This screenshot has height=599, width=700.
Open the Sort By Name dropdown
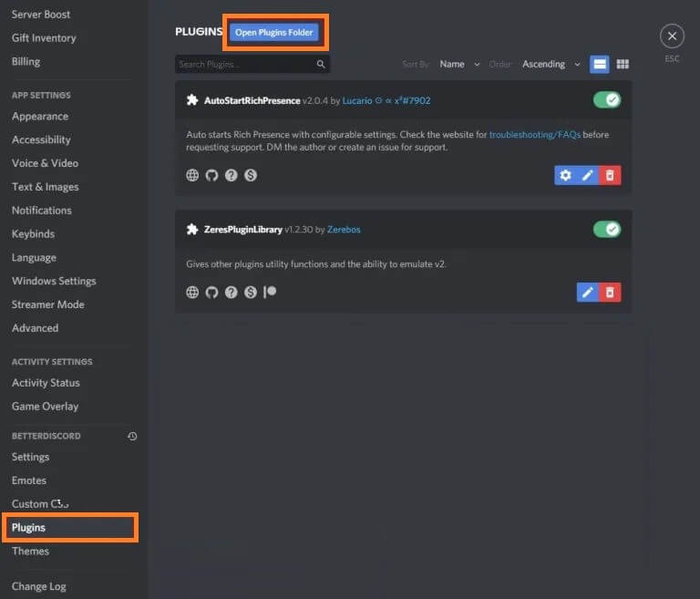(459, 65)
